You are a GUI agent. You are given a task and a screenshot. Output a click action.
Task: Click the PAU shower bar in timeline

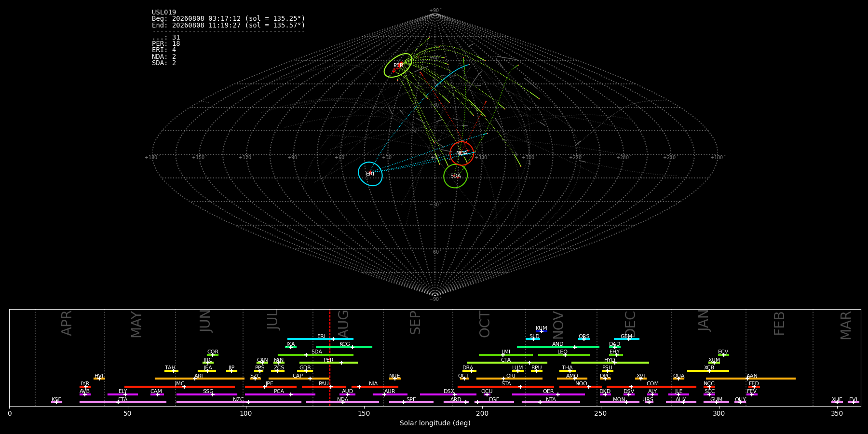(x=324, y=387)
